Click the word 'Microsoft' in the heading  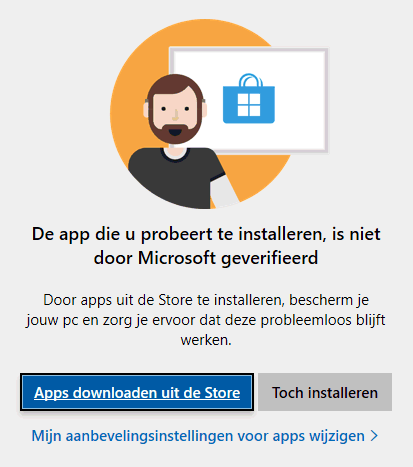tap(177, 258)
